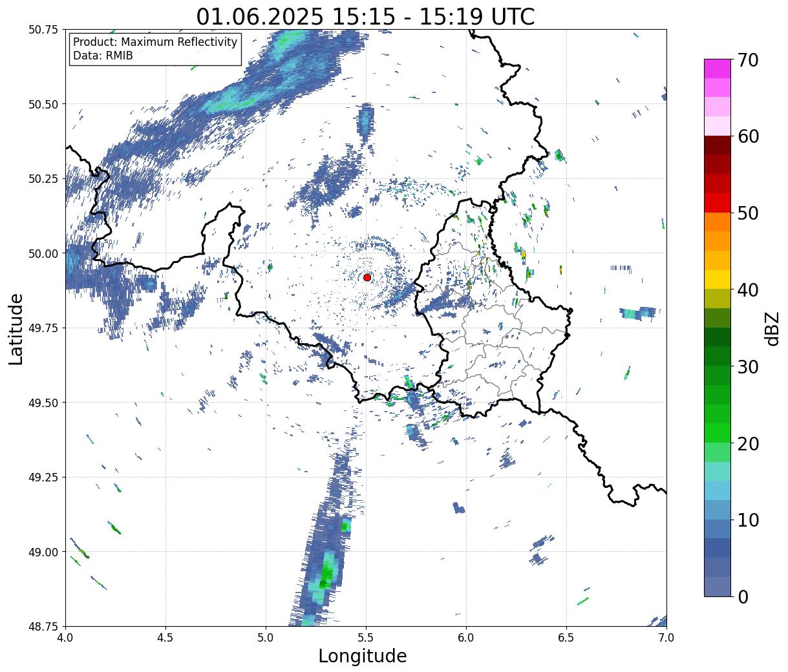Click the colorbar tick label 50

point(748,213)
